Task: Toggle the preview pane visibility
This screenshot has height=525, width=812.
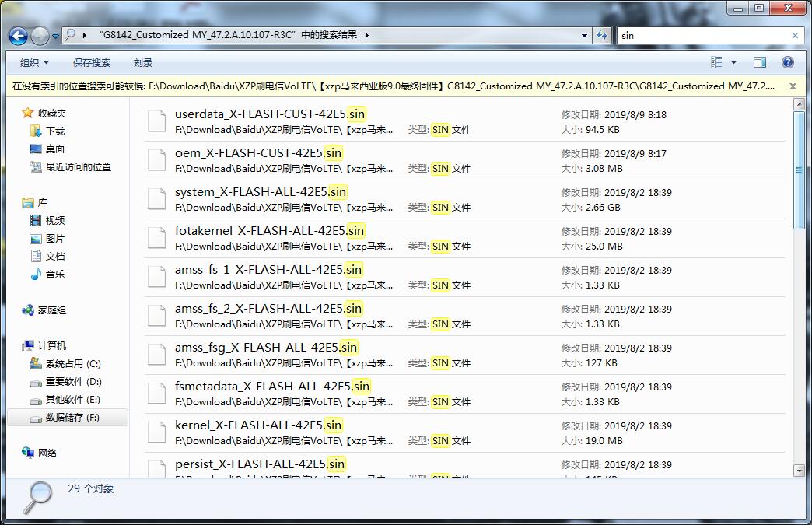Action: pos(760,62)
